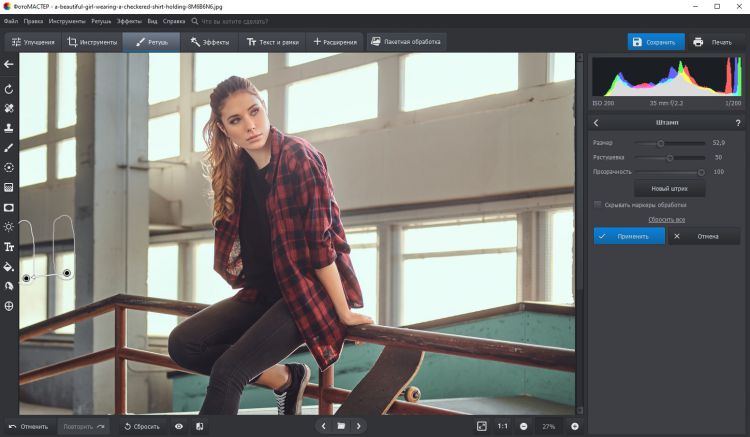Toggle before/after compare view icon

click(200, 426)
